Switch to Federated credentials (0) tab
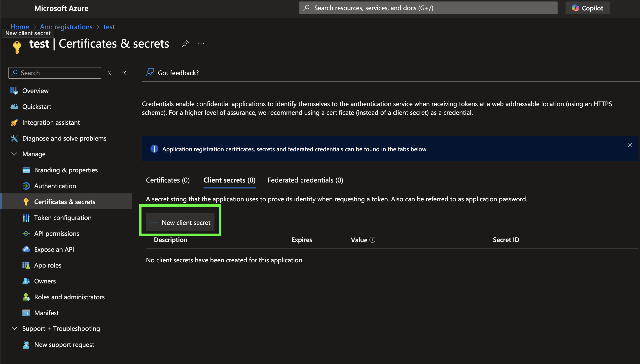The height and width of the screenshot is (364, 640). click(x=305, y=180)
